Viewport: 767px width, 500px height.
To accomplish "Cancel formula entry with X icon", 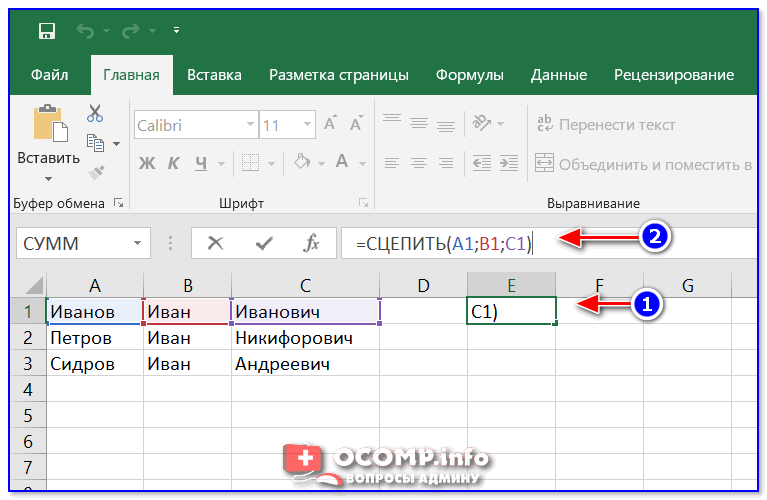I will 216,243.
